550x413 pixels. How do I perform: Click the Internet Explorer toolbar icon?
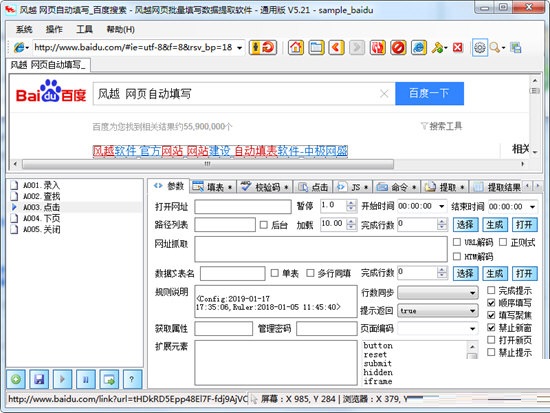point(419,47)
